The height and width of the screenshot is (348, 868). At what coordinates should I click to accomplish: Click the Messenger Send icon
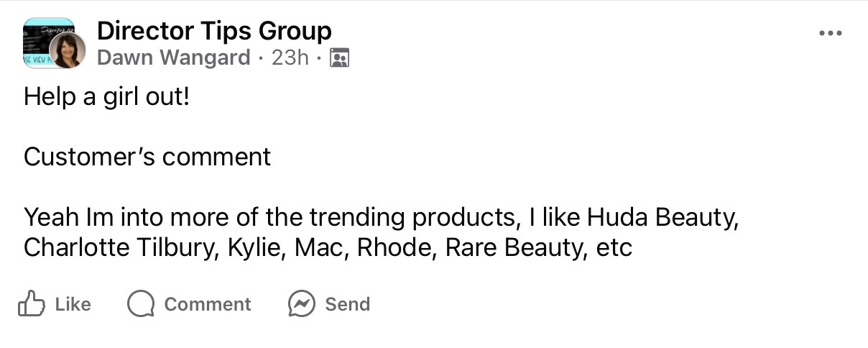click(302, 304)
